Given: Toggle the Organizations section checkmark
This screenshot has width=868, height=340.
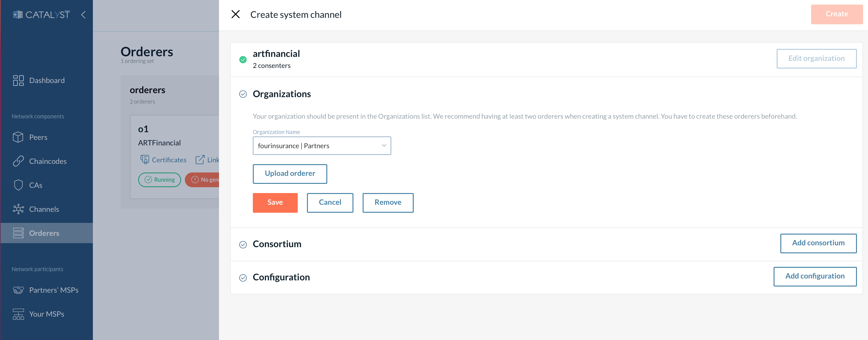Looking at the screenshot, I should 243,93.
